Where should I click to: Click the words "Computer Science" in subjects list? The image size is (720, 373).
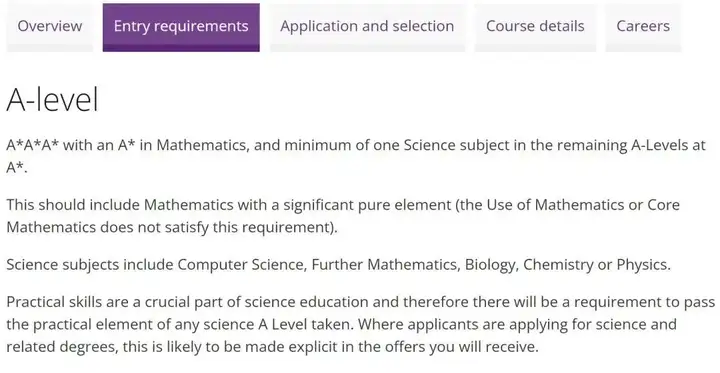(x=241, y=265)
